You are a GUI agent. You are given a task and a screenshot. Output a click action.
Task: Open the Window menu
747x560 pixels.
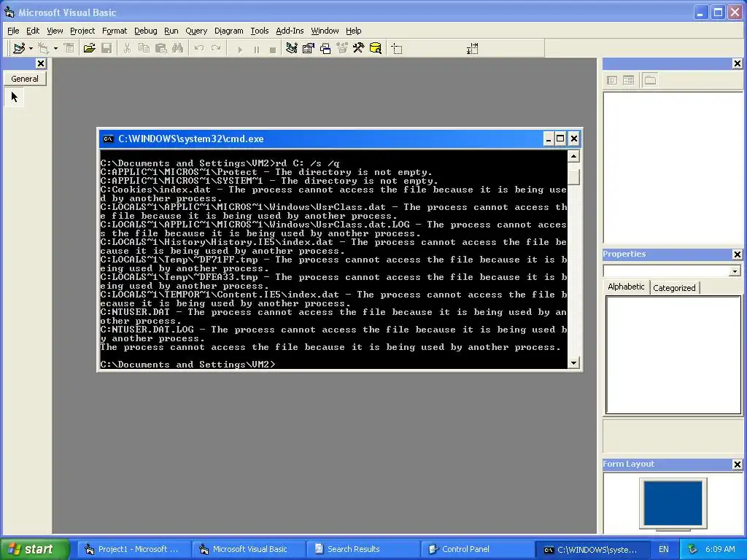[325, 31]
